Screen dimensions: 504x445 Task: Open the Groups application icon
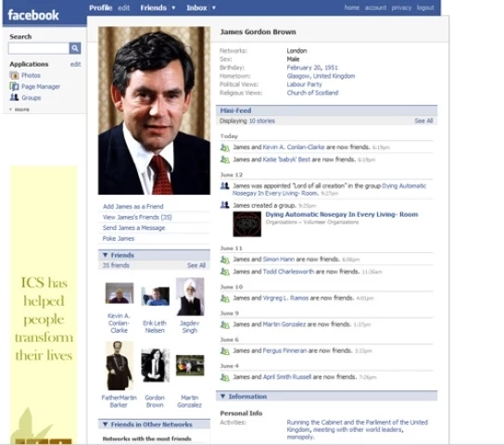(x=14, y=97)
